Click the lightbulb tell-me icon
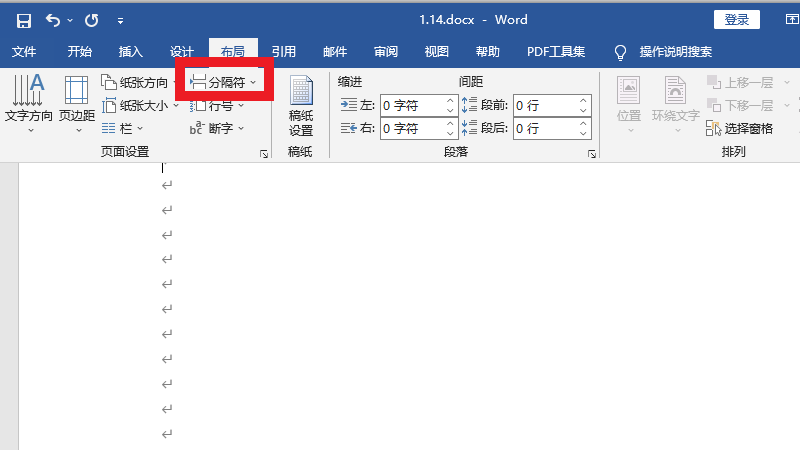Viewport: 800px width, 450px height. pos(620,53)
